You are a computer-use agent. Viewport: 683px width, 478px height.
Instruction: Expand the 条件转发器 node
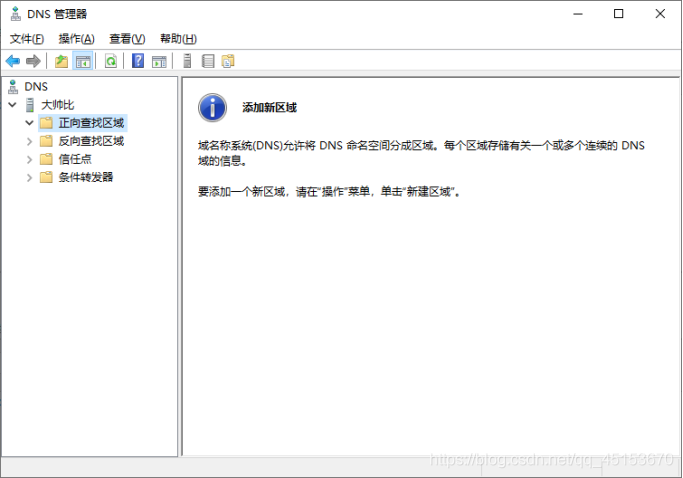click(29, 177)
